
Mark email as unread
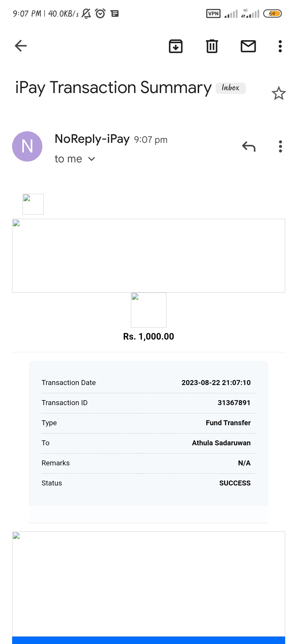point(248,46)
